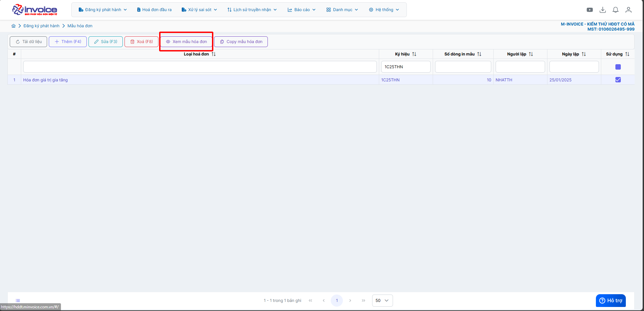Focus the Người lập filter field
Viewport: 644px width, 311px height.
(520, 67)
